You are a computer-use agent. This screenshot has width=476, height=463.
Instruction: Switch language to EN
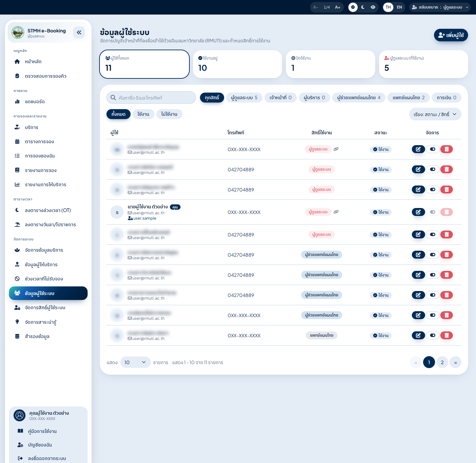click(399, 7)
